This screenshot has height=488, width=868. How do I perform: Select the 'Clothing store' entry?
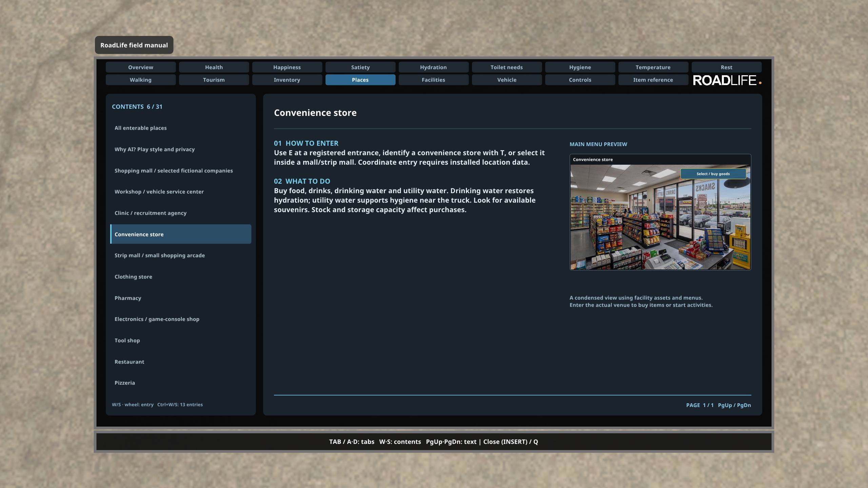tap(181, 277)
